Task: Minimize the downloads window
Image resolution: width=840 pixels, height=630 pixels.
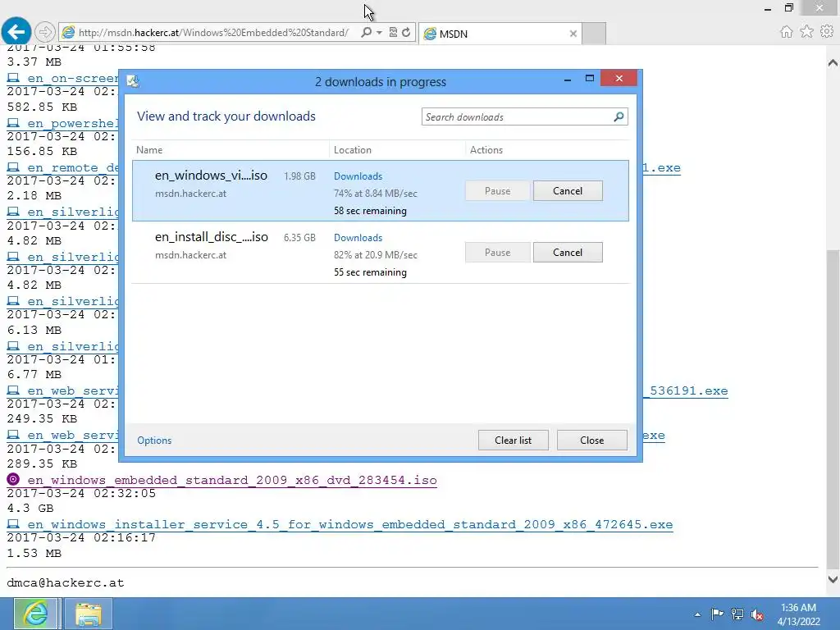Action: 568,80
